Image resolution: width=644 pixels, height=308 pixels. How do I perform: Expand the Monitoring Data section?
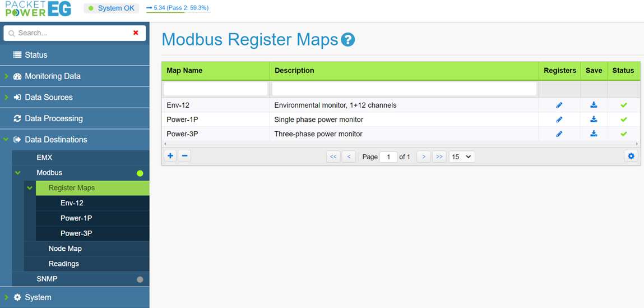[x=53, y=76]
